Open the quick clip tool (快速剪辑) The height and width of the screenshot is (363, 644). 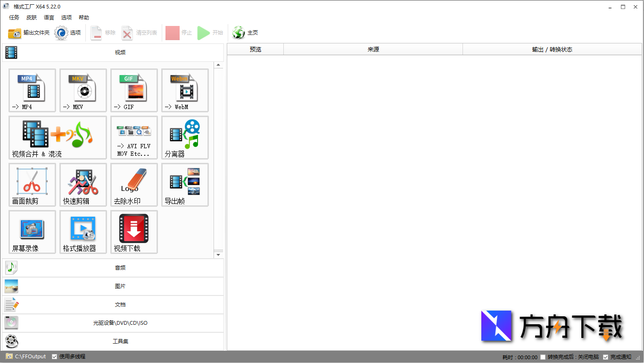(x=83, y=185)
